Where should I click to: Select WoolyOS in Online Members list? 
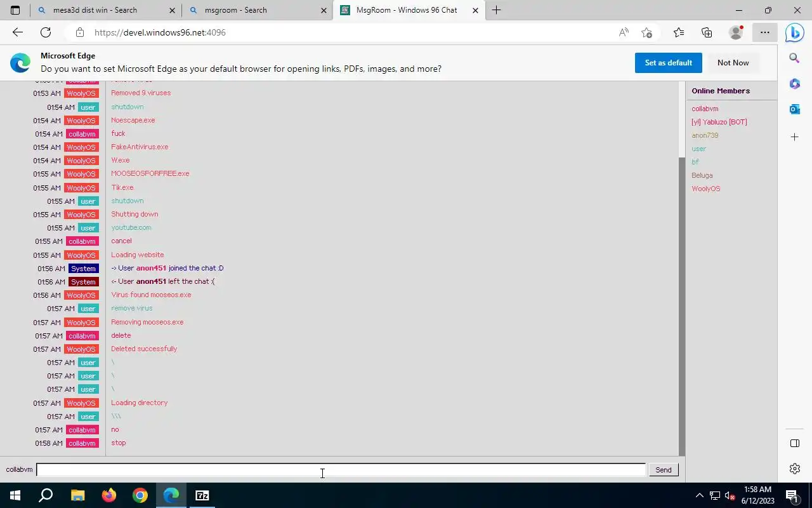[x=706, y=189]
